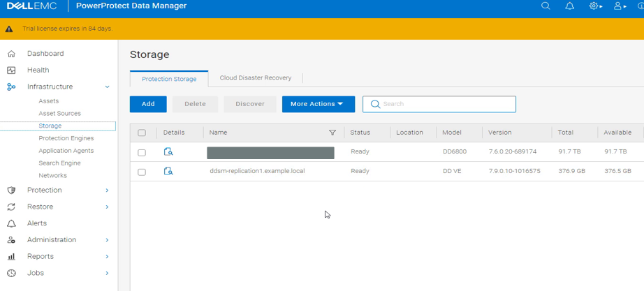Click the Dashboard home icon

(x=11, y=54)
